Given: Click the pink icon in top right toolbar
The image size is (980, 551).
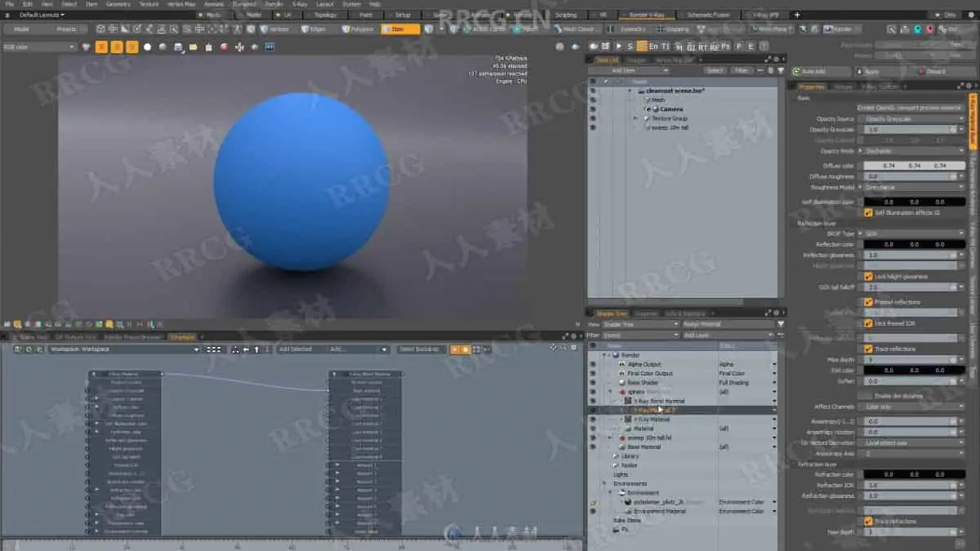Looking at the screenshot, I should (x=929, y=29).
